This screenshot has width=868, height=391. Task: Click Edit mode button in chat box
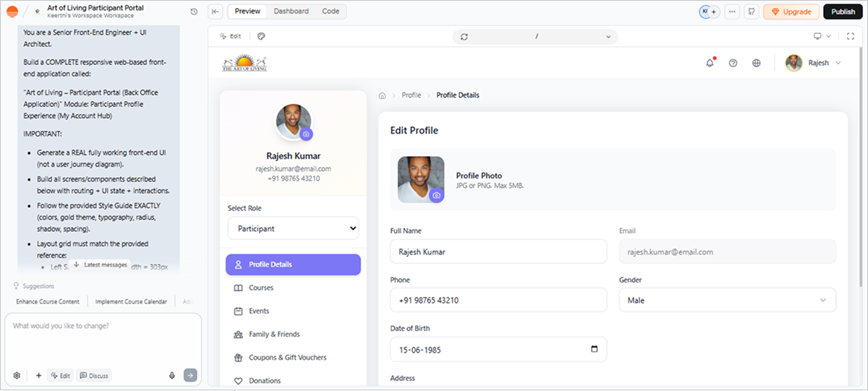[60, 375]
